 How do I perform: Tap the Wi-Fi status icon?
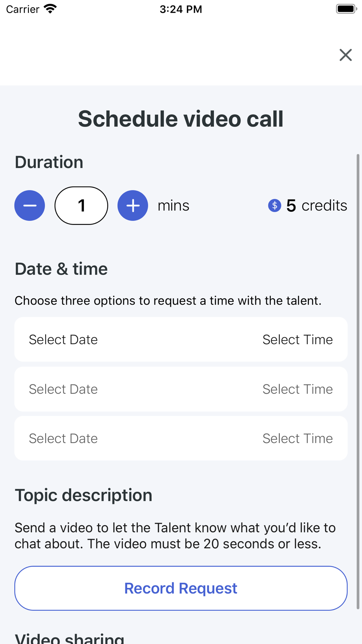coord(50,9)
